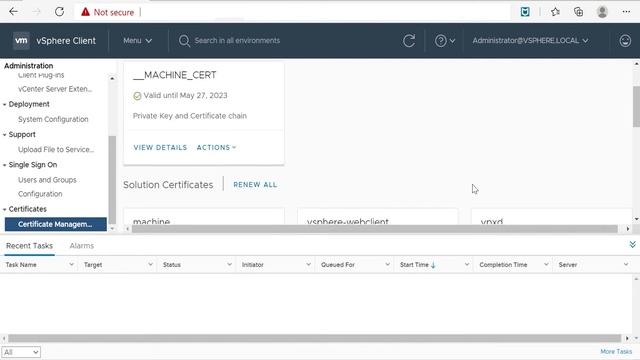The height and width of the screenshot is (360, 640).
Task: Add page to favorites star
Action: (x=555, y=12)
